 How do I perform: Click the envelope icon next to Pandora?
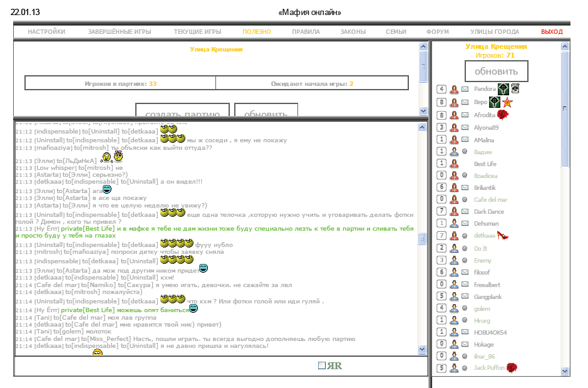click(x=465, y=89)
